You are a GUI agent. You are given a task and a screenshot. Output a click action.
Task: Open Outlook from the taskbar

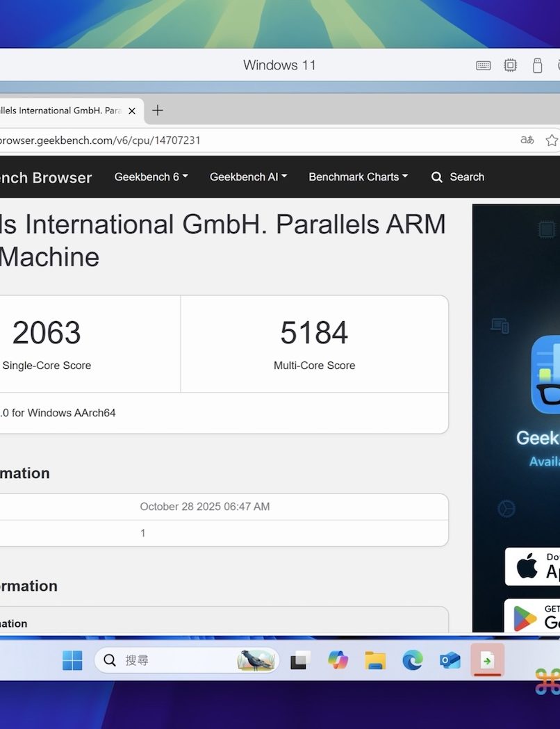450,660
